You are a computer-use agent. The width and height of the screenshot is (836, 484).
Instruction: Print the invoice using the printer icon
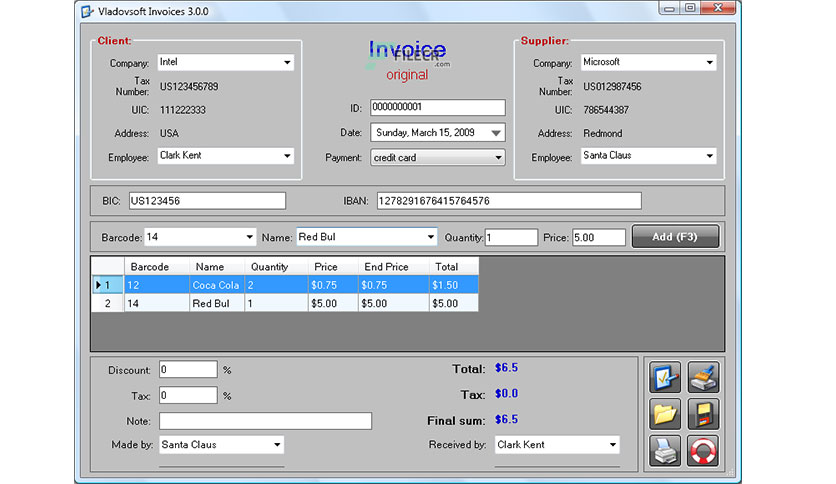pyautogui.click(x=664, y=451)
